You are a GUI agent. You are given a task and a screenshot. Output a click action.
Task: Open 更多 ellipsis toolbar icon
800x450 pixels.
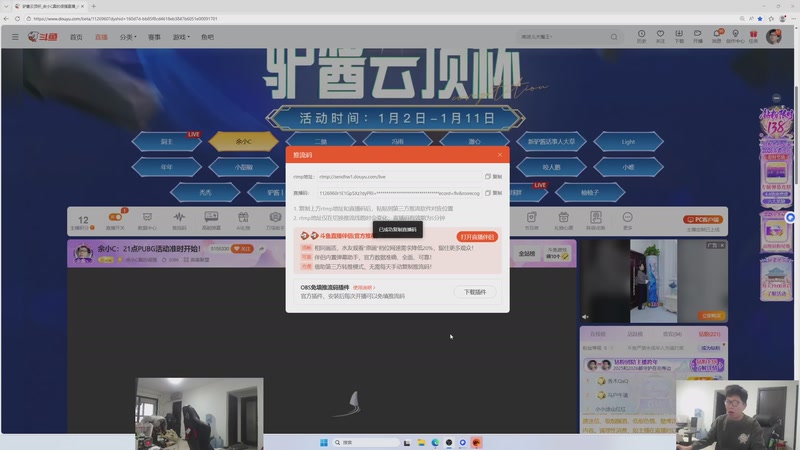click(x=628, y=221)
